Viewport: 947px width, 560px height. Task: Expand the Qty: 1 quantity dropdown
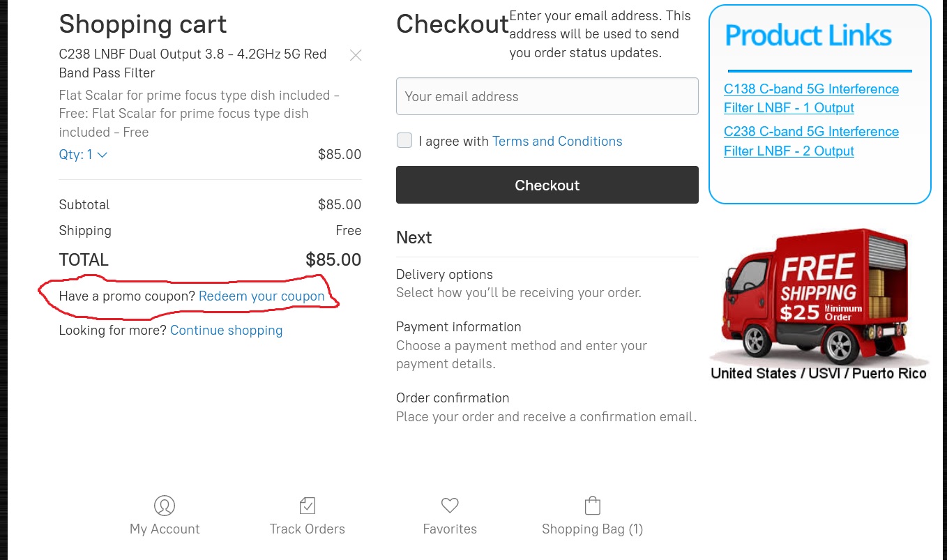coord(83,155)
